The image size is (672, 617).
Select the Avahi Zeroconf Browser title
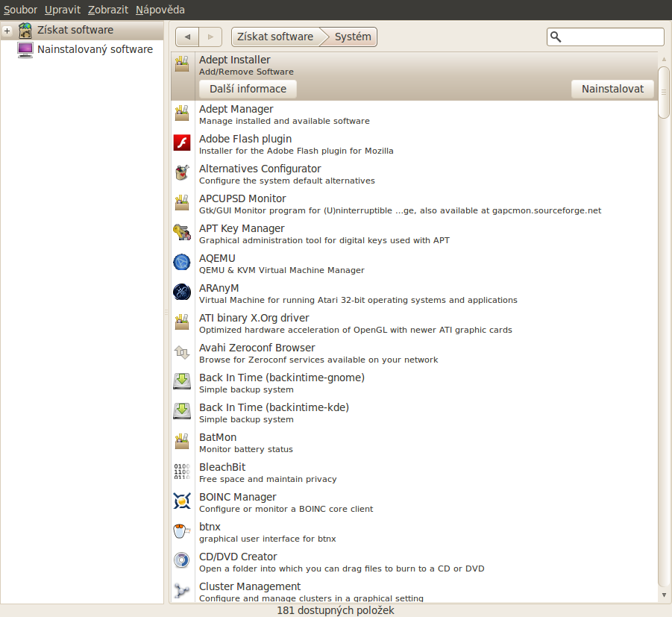(x=257, y=348)
